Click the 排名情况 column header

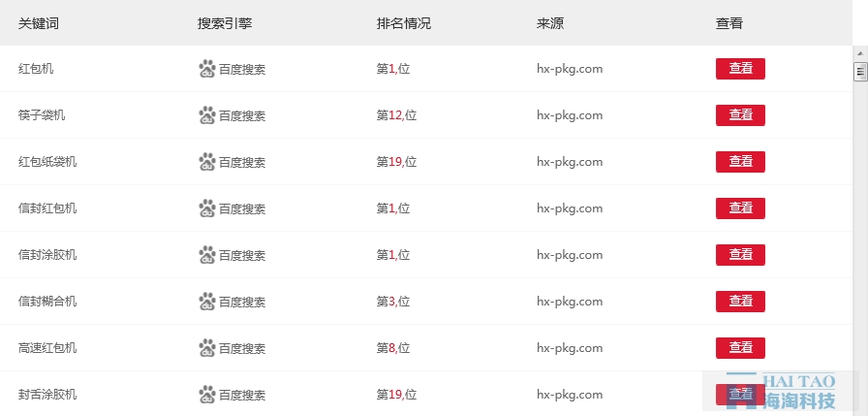(404, 23)
